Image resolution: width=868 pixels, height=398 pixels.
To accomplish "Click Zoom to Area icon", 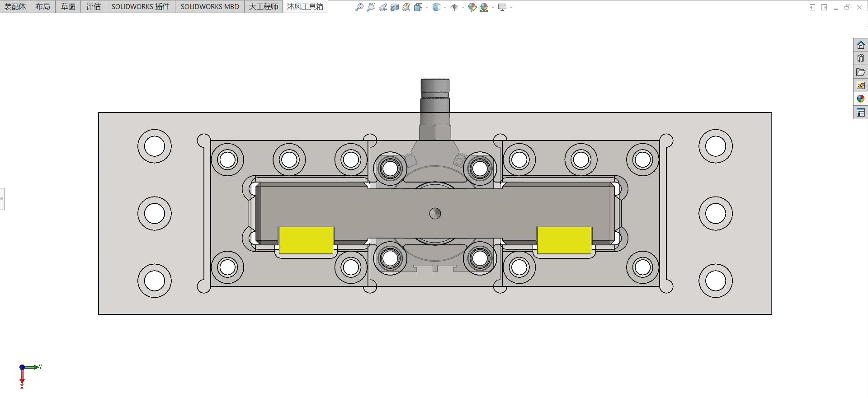I will [x=371, y=7].
